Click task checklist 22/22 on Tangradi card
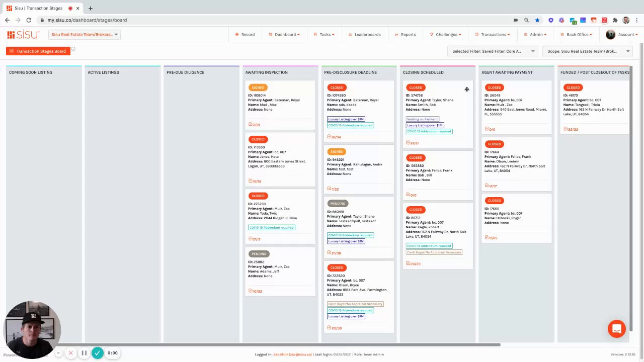Viewport: 644px width, 362px height. [571, 129]
